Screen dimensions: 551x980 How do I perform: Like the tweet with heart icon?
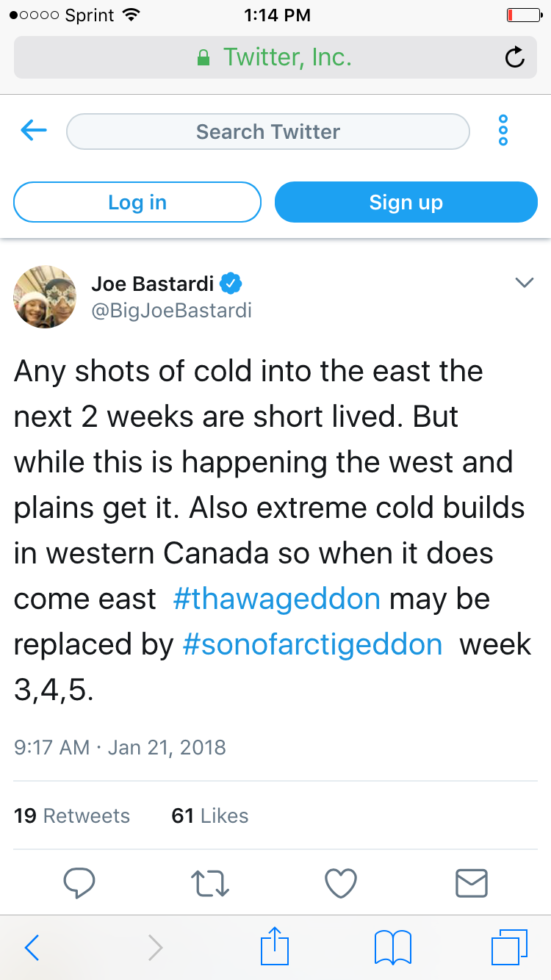pos(340,883)
